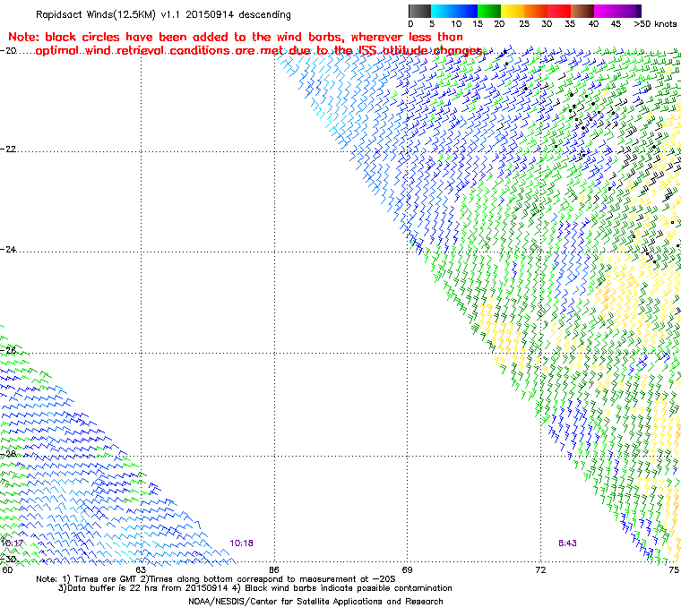Click the red "Note: black circles have been added" line
This screenshot has height=616, width=681.
click(236, 37)
